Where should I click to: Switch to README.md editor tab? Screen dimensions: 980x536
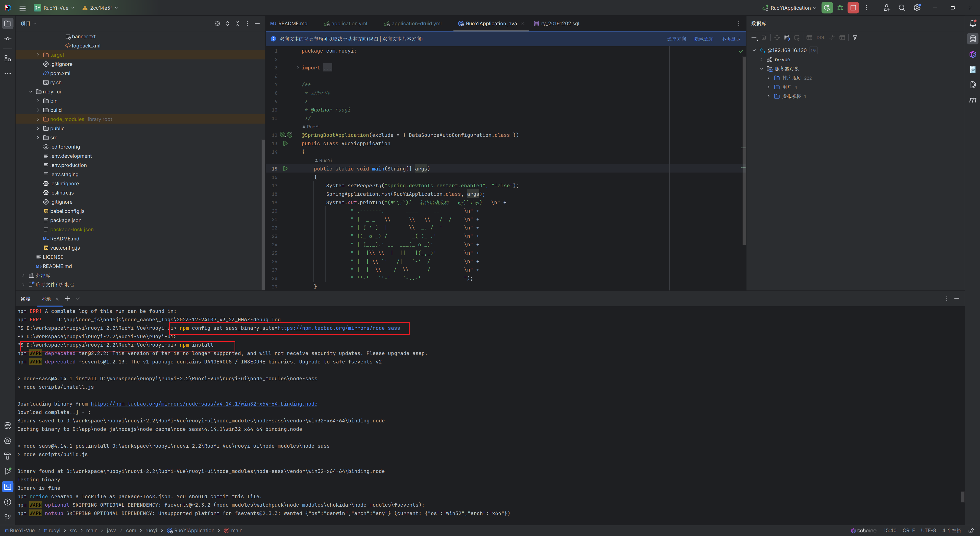(x=289, y=23)
